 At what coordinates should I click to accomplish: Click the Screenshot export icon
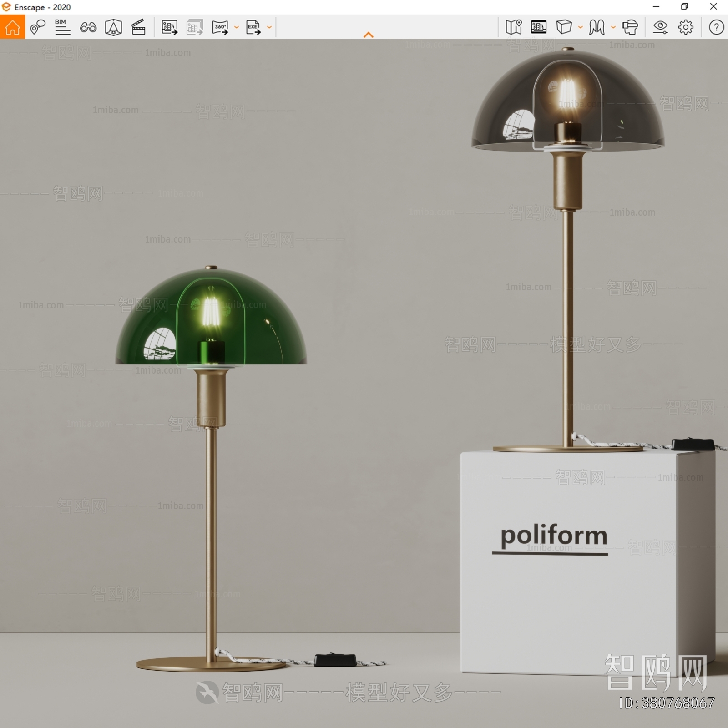[169, 27]
